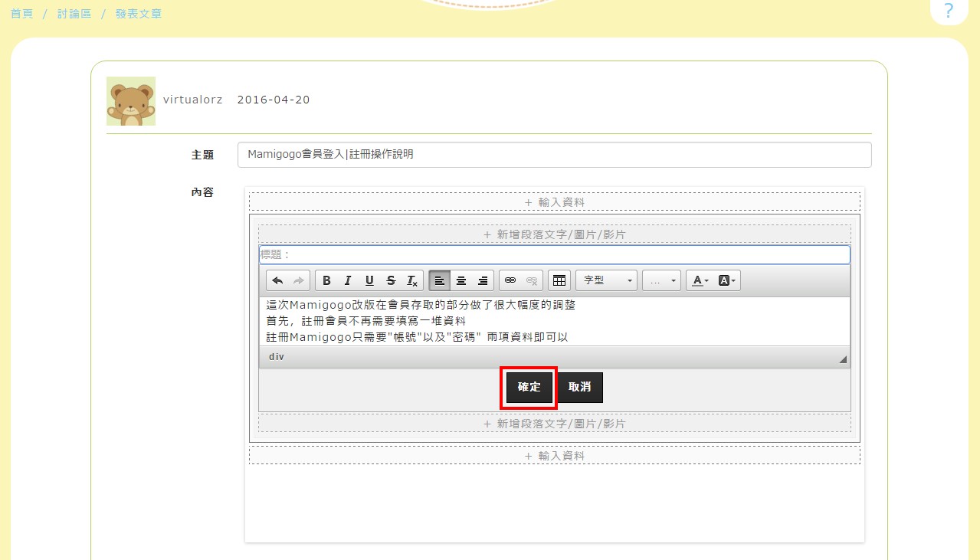Insert a table

pos(559,280)
